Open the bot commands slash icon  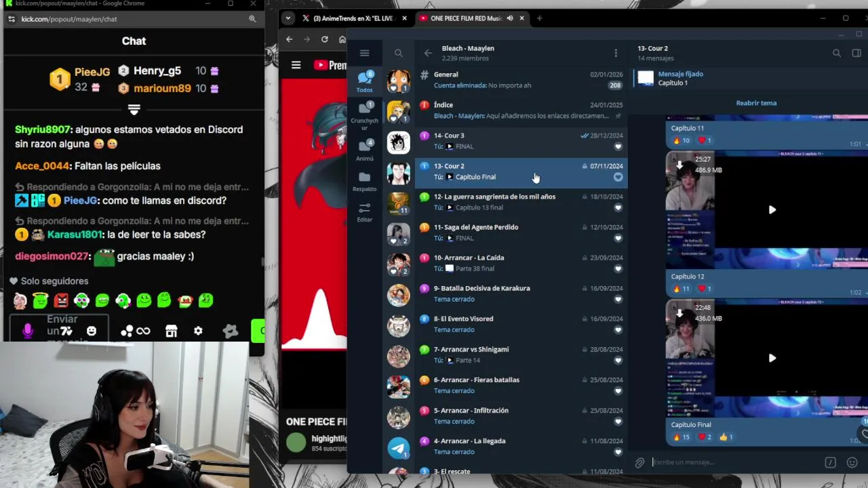point(830,463)
